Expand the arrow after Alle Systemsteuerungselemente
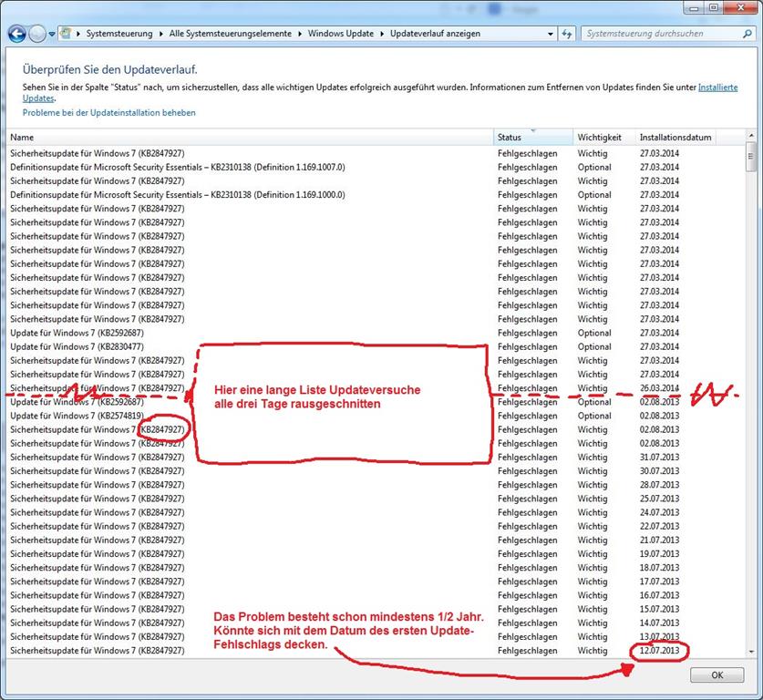This screenshot has width=763, height=700. (x=300, y=34)
